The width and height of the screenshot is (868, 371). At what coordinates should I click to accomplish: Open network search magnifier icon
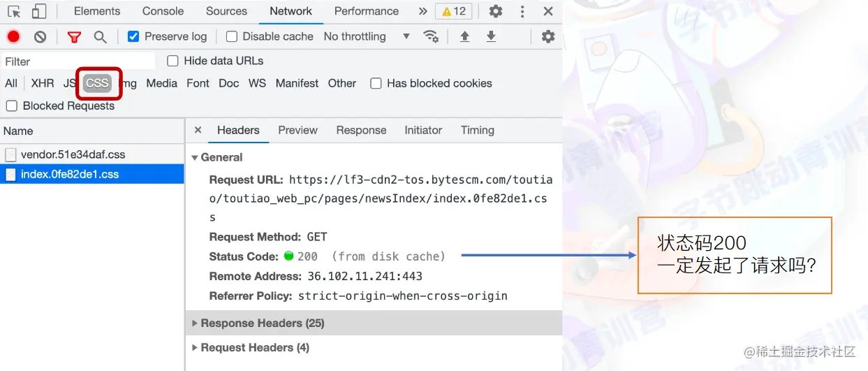[x=101, y=37]
